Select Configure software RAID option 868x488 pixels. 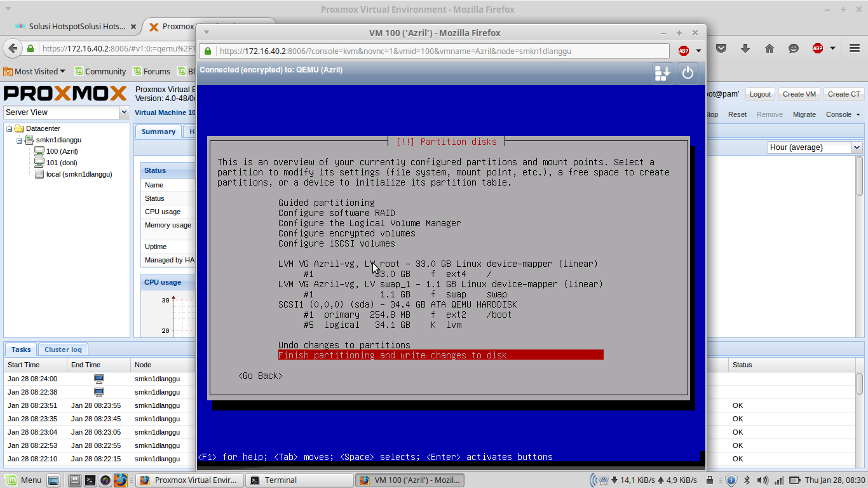point(336,213)
